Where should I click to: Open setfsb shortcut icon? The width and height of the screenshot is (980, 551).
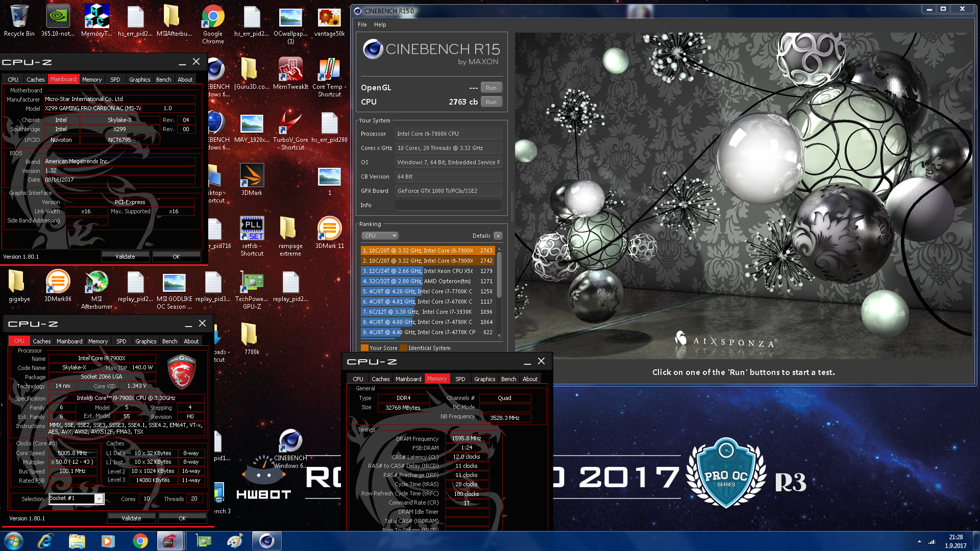point(252,236)
